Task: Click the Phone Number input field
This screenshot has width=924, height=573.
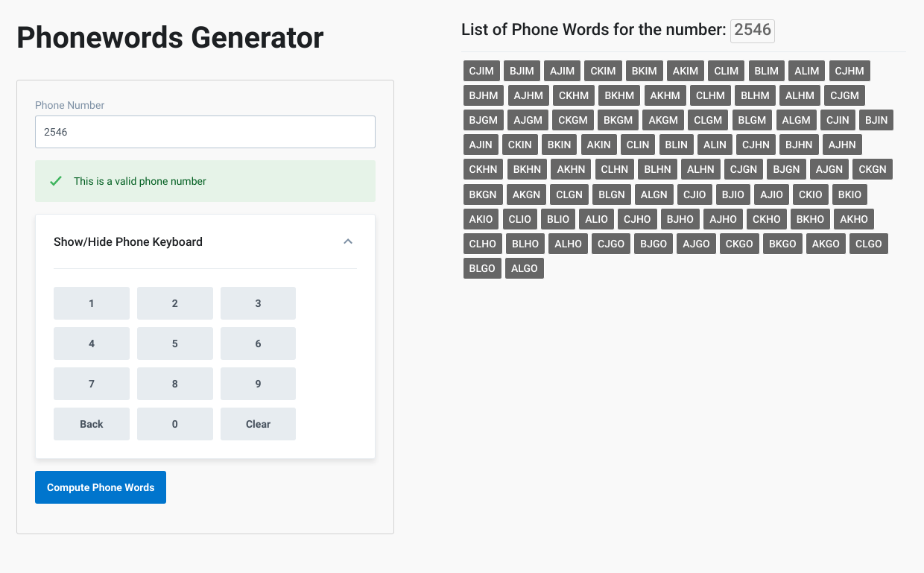Action: [x=205, y=131]
